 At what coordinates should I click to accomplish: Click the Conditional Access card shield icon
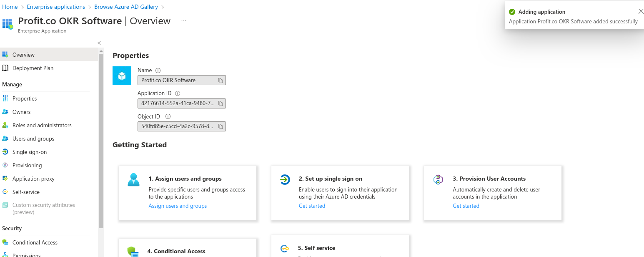tap(133, 252)
